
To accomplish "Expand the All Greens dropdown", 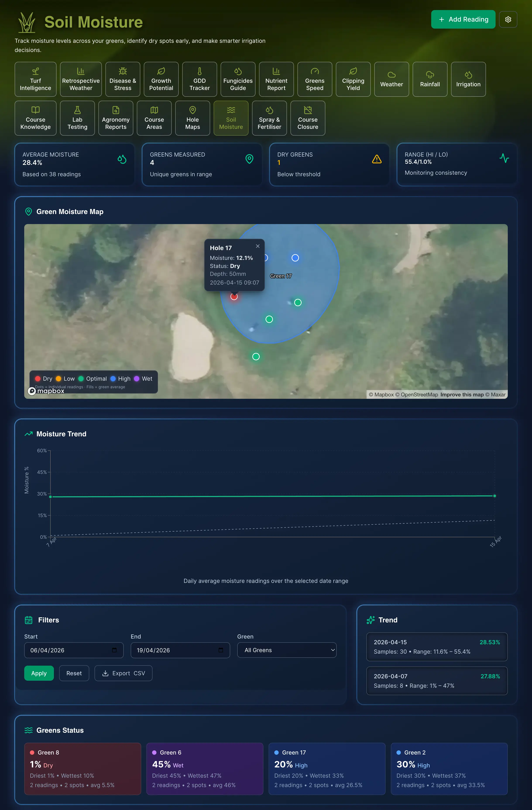I will tap(287, 650).
